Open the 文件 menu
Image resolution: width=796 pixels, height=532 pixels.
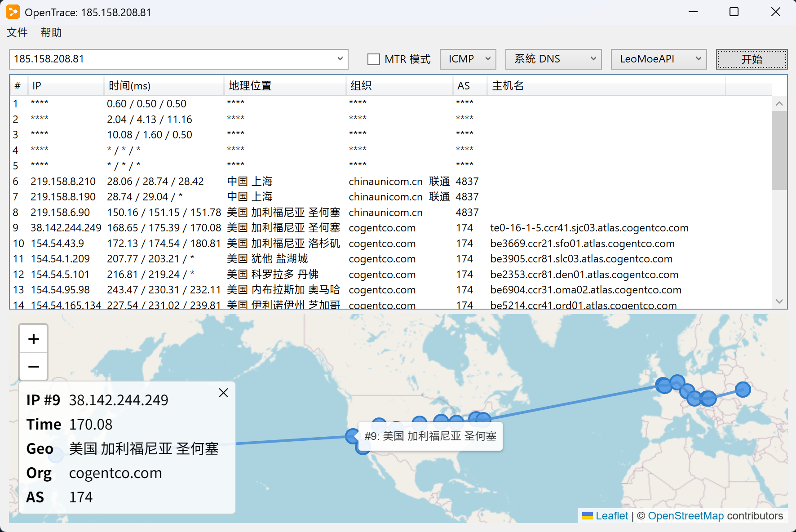pos(17,32)
